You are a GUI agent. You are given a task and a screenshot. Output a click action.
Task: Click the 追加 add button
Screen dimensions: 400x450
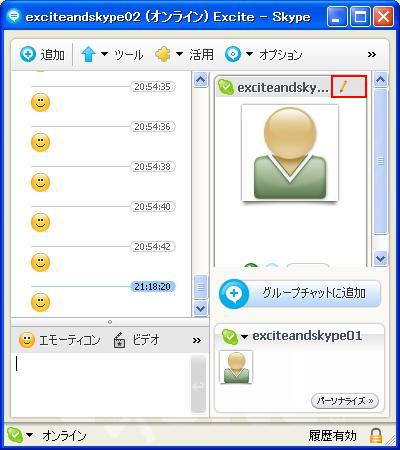pyautogui.click(x=42, y=54)
